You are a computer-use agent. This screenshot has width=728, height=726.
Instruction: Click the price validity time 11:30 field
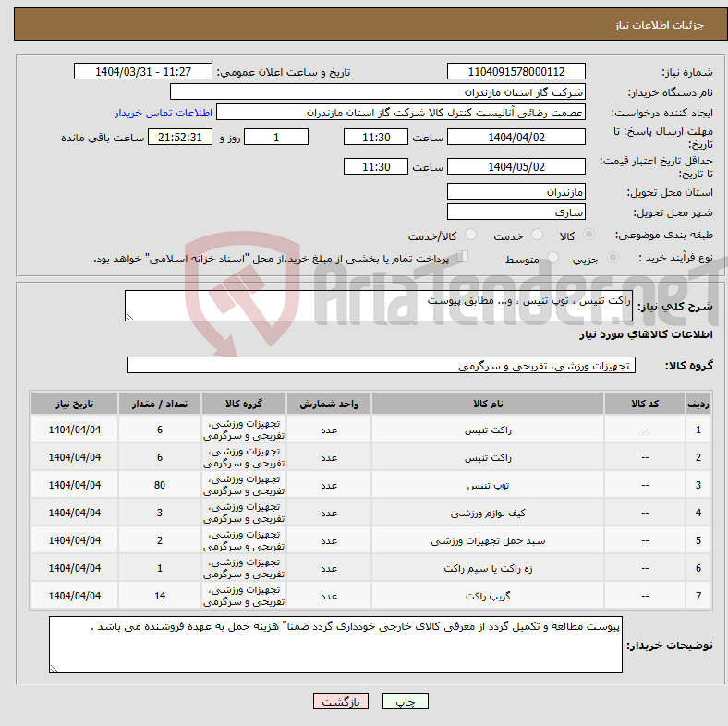(376, 166)
